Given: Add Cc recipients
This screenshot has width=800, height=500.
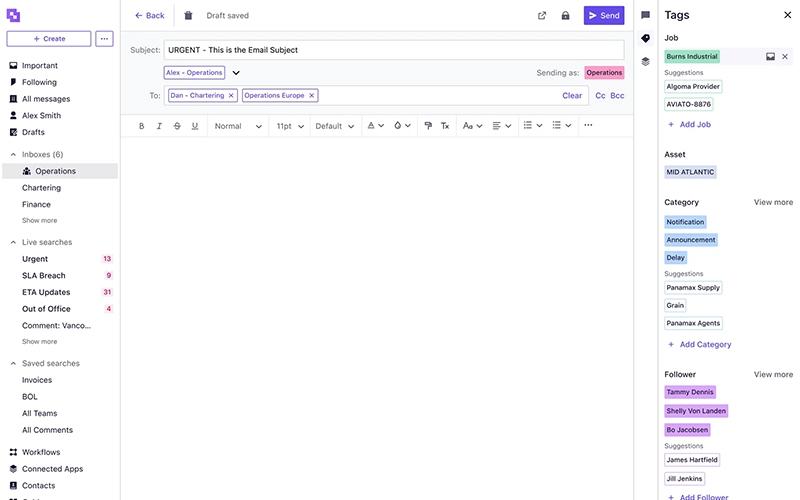Looking at the screenshot, I should (x=600, y=95).
